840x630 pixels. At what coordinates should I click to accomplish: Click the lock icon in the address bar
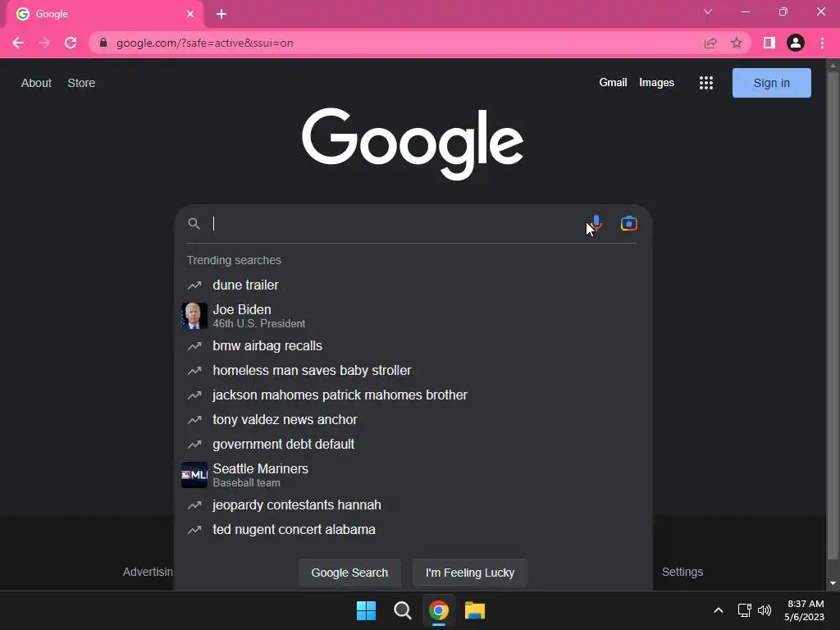tap(103, 43)
